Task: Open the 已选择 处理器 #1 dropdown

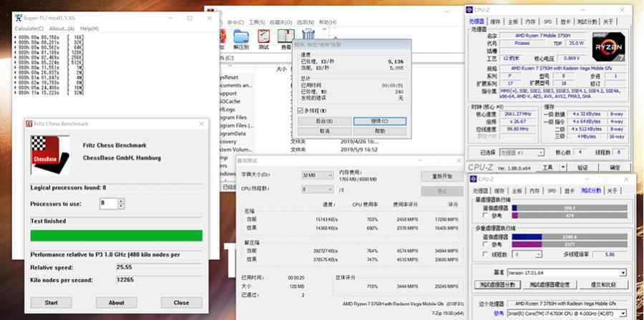Action: coord(522,152)
